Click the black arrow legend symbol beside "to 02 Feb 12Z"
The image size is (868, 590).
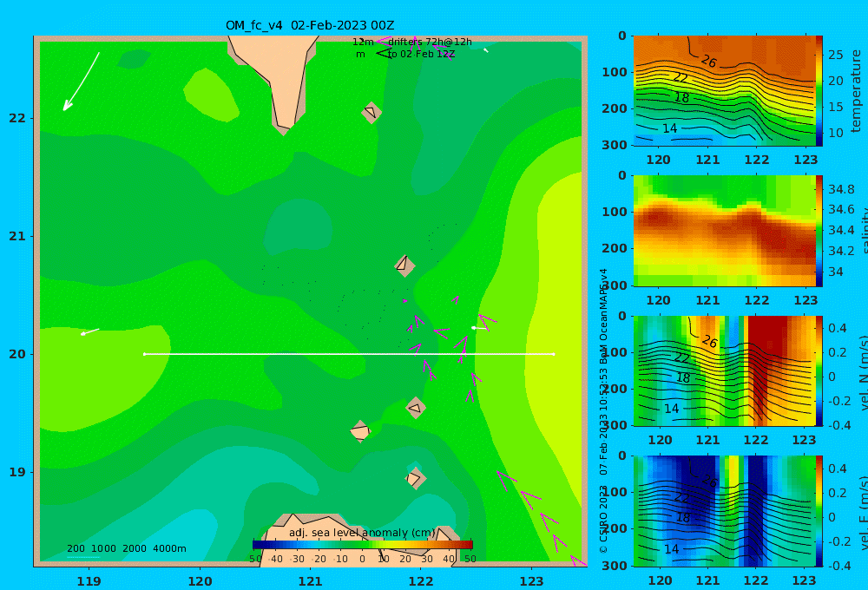coord(384,54)
